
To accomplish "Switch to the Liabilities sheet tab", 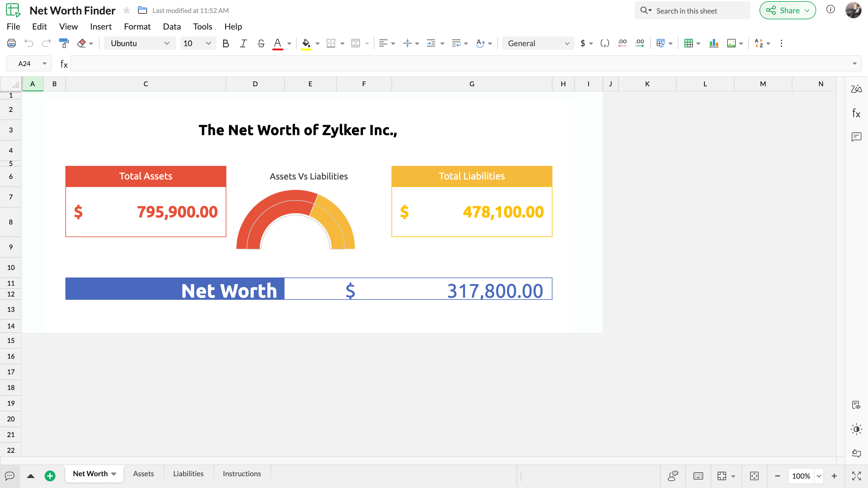I will point(188,474).
